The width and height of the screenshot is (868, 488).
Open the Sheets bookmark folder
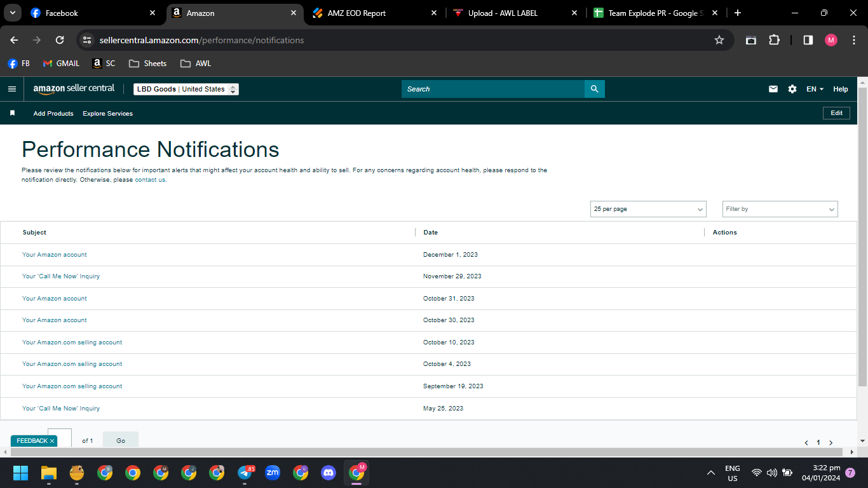point(147,64)
